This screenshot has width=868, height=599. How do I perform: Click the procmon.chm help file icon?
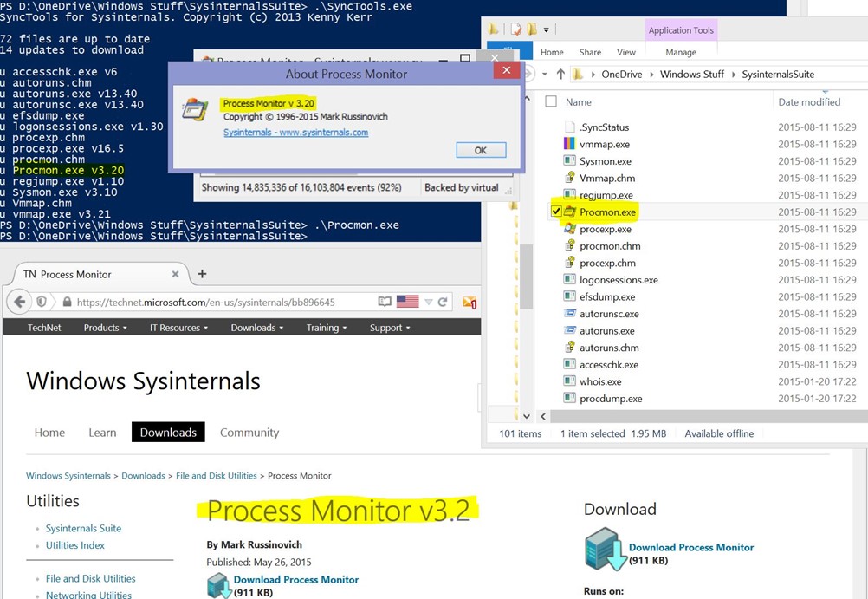pyautogui.click(x=570, y=245)
